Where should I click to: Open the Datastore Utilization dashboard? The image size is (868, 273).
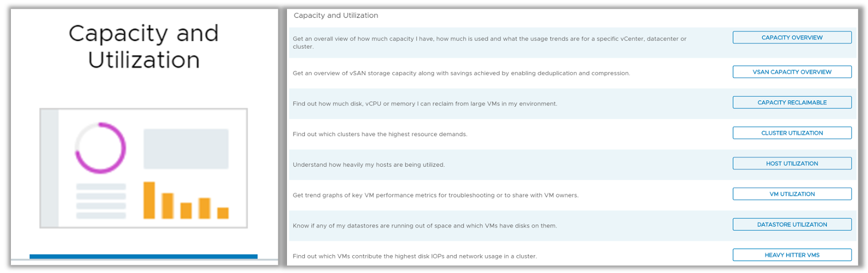point(792,225)
